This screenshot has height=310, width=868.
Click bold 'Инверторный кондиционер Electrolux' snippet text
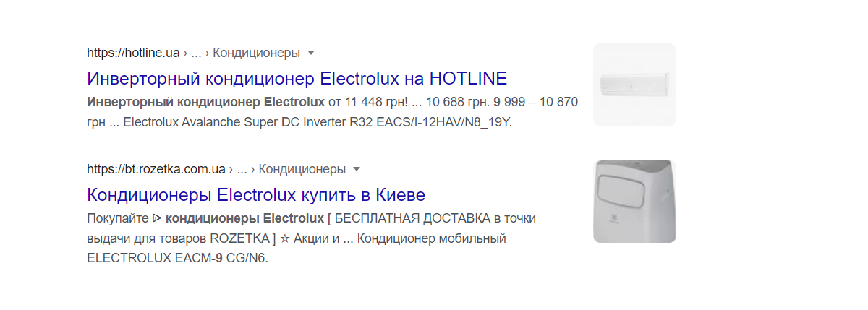pos(206,102)
